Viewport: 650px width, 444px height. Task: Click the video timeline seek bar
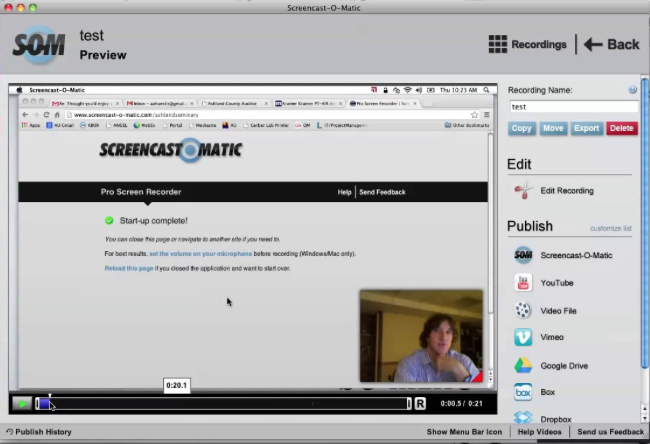pyautogui.click(x=223, y=403)
